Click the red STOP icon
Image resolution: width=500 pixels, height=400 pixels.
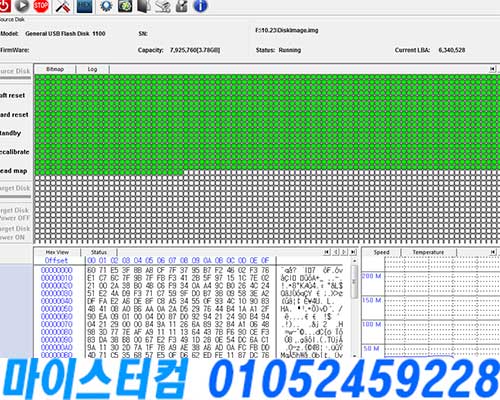(41, 6)
